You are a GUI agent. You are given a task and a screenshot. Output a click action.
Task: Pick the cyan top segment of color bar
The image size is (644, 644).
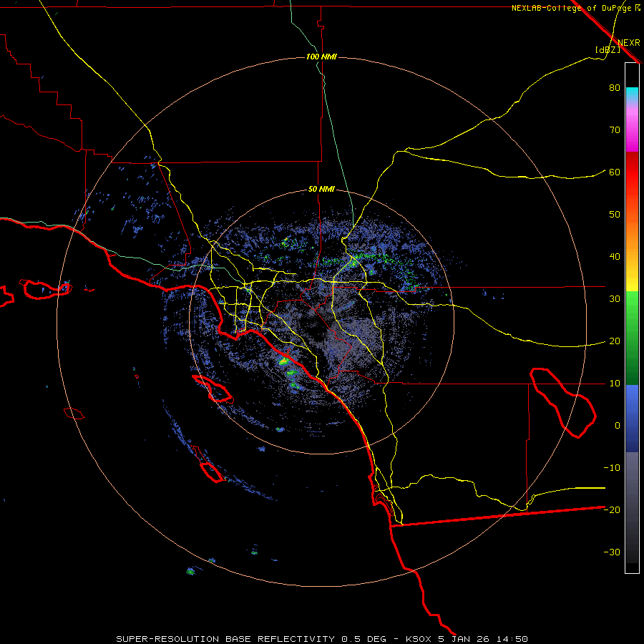632,94
